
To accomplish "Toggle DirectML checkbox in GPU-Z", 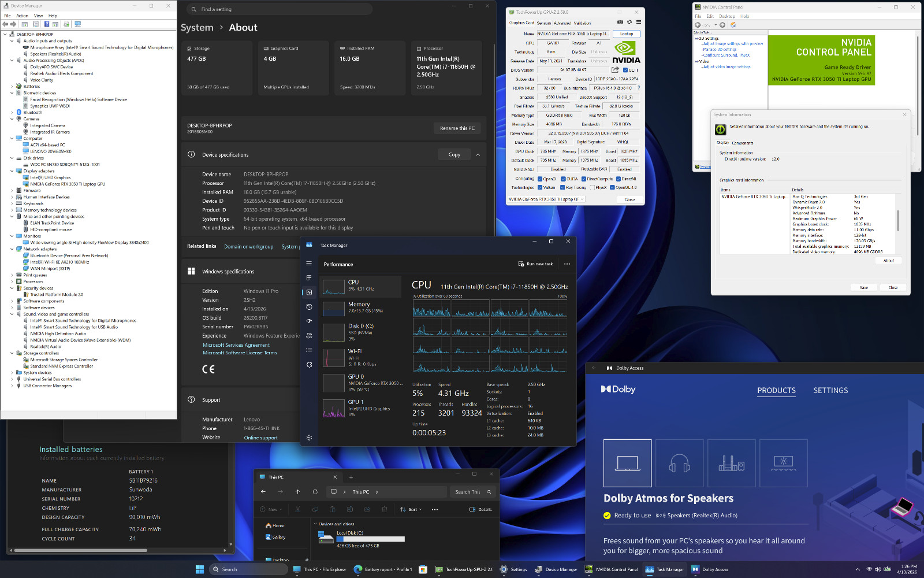I will (619, 179).
